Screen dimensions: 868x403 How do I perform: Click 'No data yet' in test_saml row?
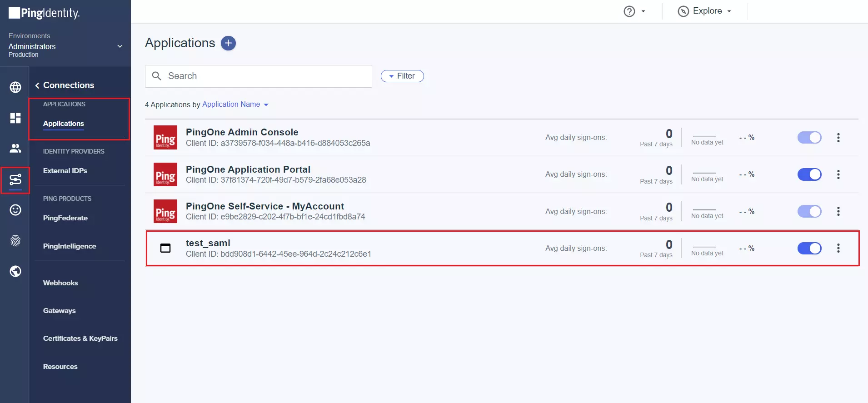[x=707, y=253]
